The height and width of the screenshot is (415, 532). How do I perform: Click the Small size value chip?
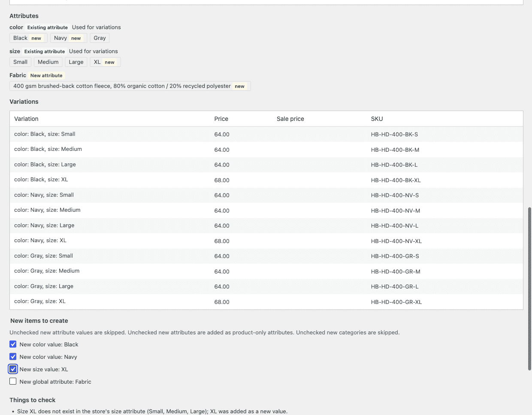pyautogui.click(x=20, y=62)
